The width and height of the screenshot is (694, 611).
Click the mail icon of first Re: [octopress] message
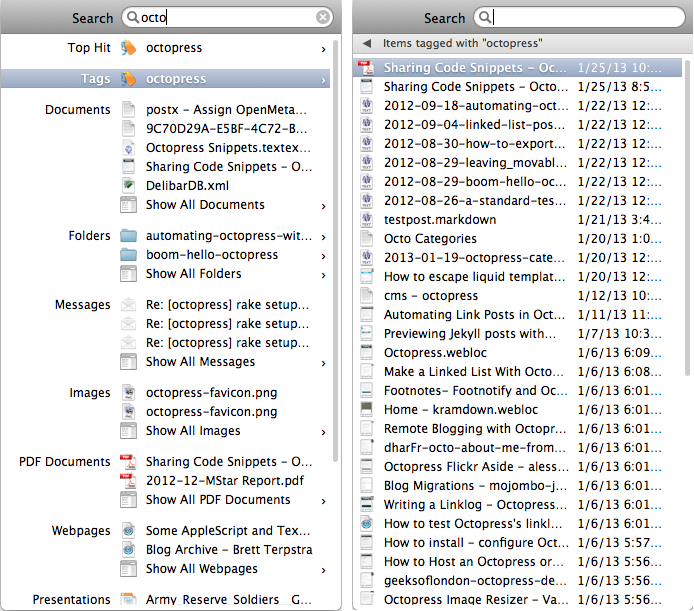(x=128, y=305)
